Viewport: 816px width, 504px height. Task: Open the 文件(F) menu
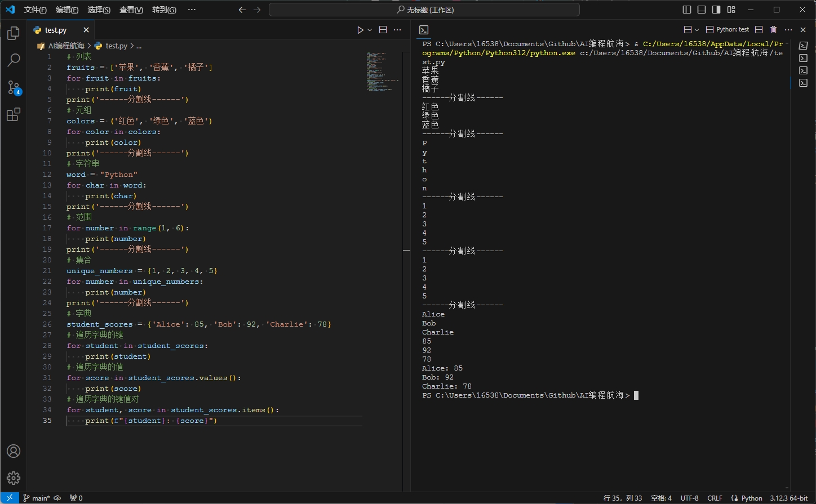coord(35,10)
